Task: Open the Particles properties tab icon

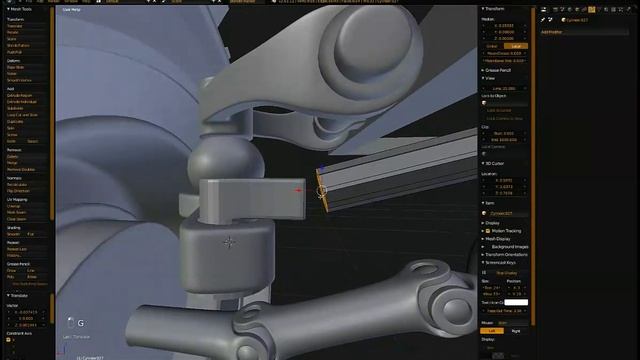Action: [x=621, y=9]
